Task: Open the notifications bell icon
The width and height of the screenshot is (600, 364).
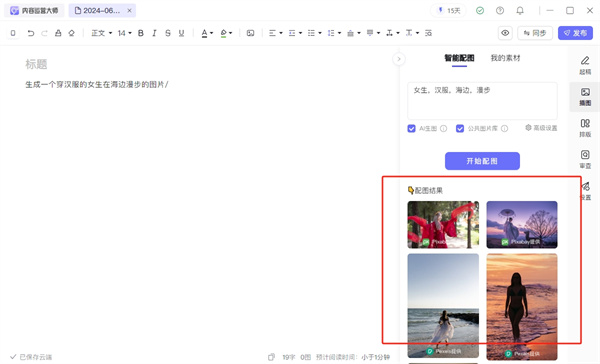Action: [x=520, y=11]
